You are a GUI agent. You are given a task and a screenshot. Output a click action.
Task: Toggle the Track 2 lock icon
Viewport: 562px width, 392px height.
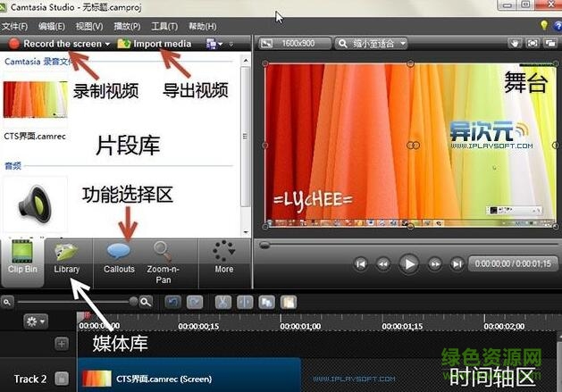[62, 379]
